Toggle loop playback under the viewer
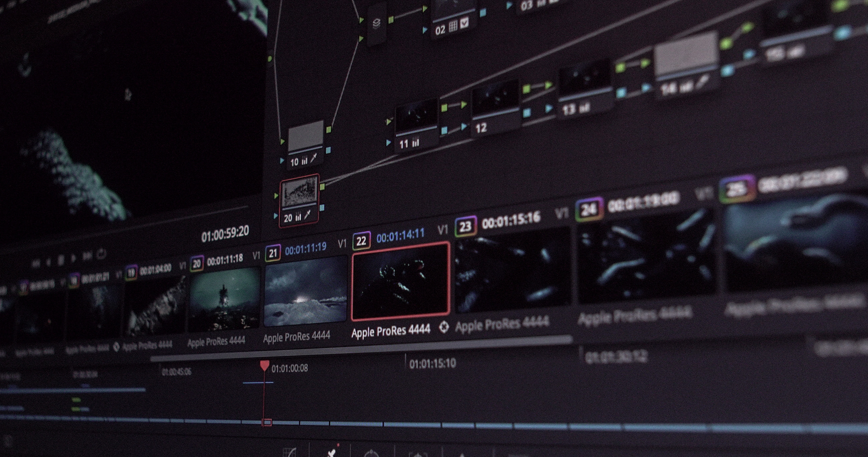868x457 pixels. (x=102, y=254)
